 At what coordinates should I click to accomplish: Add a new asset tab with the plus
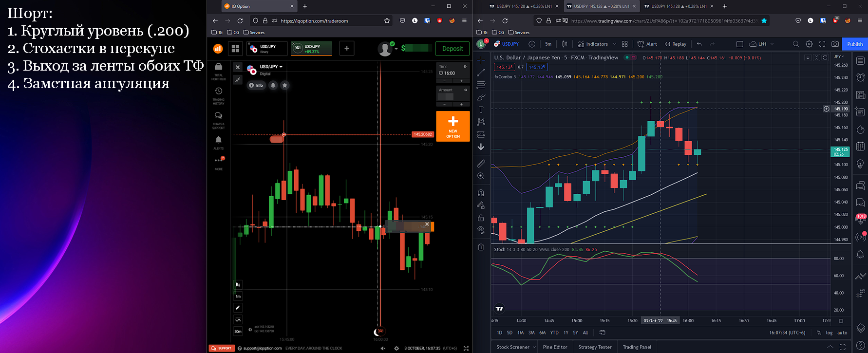pyautogui.click(x=347, y=48)
